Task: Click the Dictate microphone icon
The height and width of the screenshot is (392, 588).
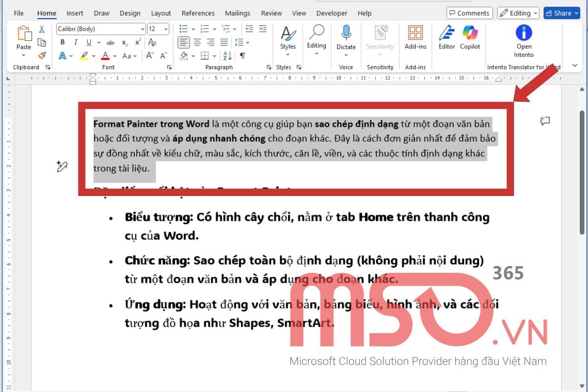Action: click(346, 32)
